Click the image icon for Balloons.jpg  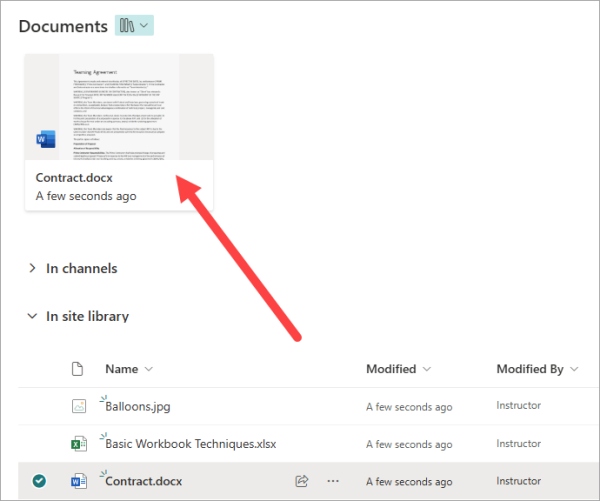(79, 406)
